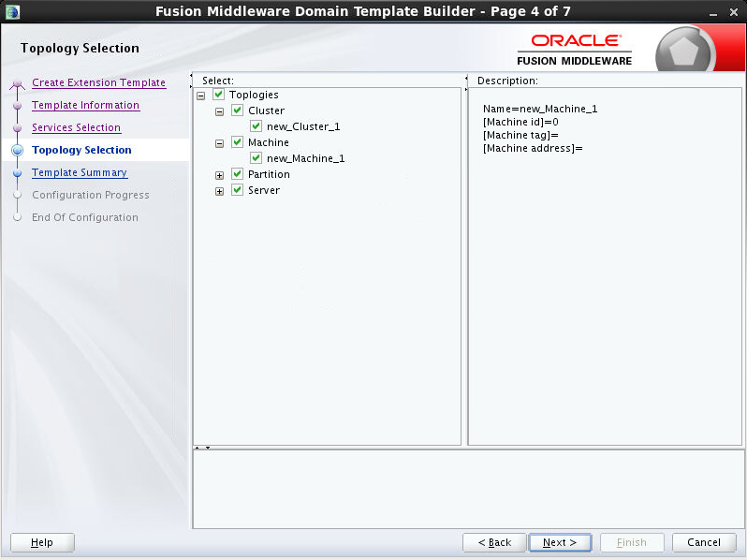
Task: Click the '[Machine tag]=' description line
Action: [520, 136]
